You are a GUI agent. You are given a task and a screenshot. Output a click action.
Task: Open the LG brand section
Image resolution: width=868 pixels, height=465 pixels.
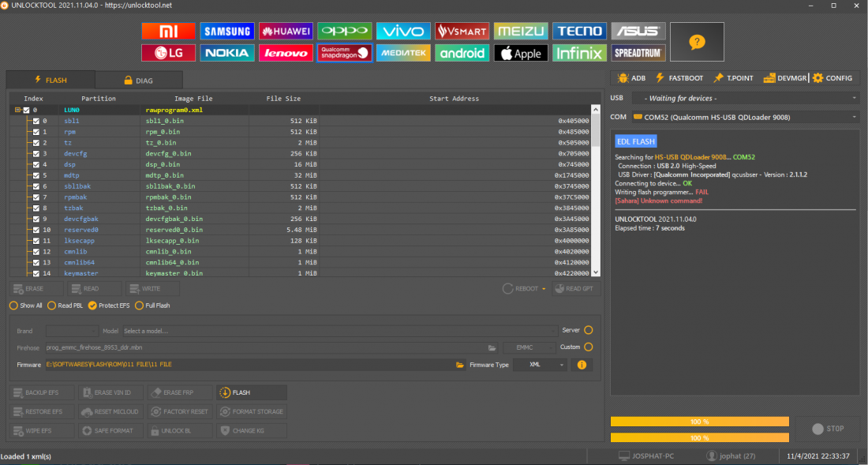tap(168, 53)
